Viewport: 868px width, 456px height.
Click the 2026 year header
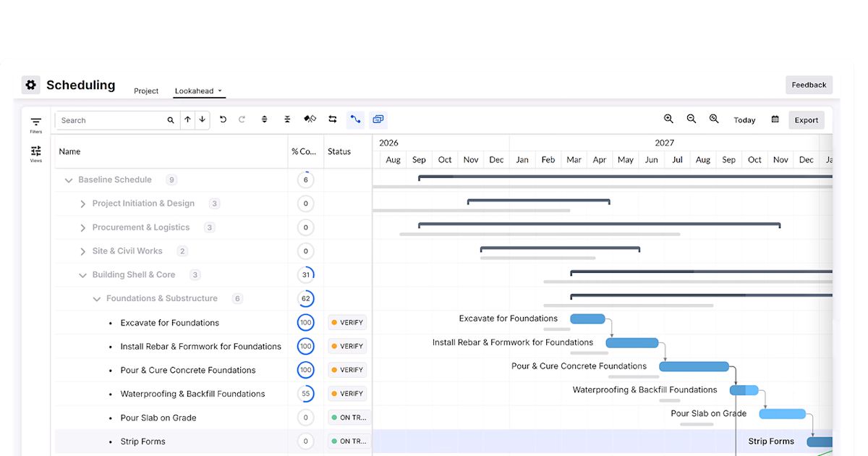pos(388,143)
